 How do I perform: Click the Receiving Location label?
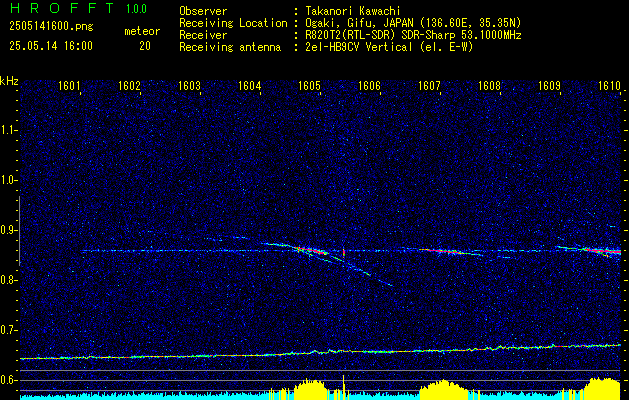(233, 23)
